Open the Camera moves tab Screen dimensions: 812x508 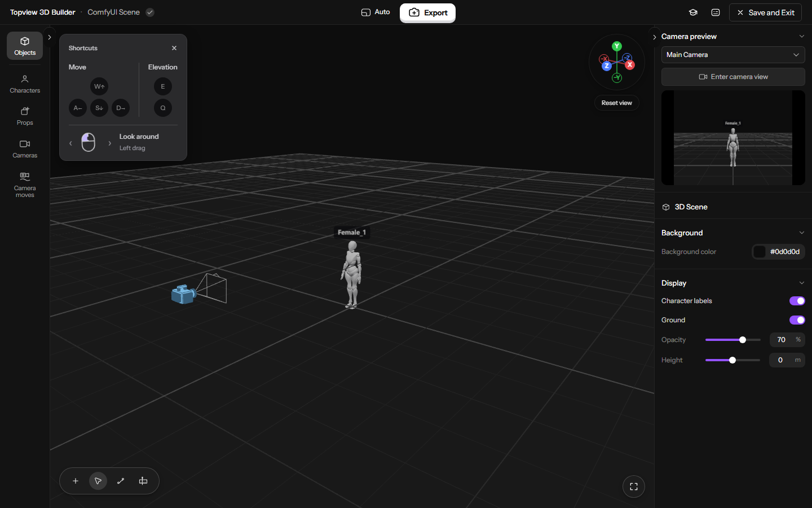click(25, 185)
